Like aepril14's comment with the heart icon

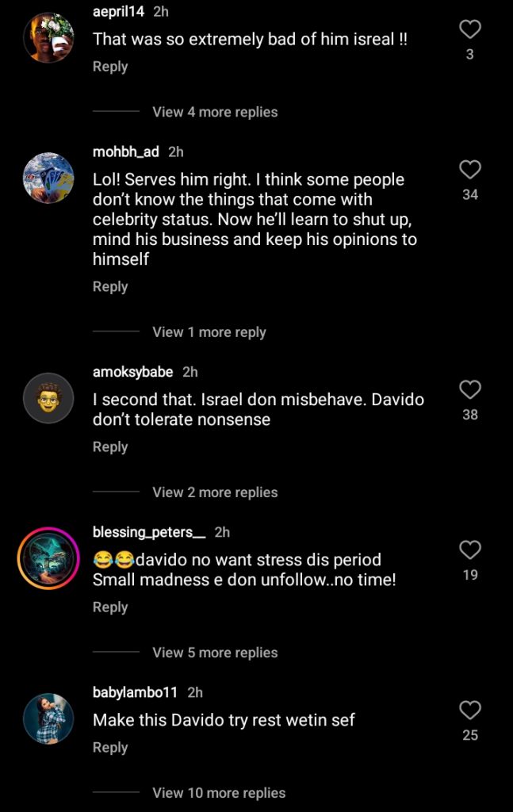[x=469, y=29]
